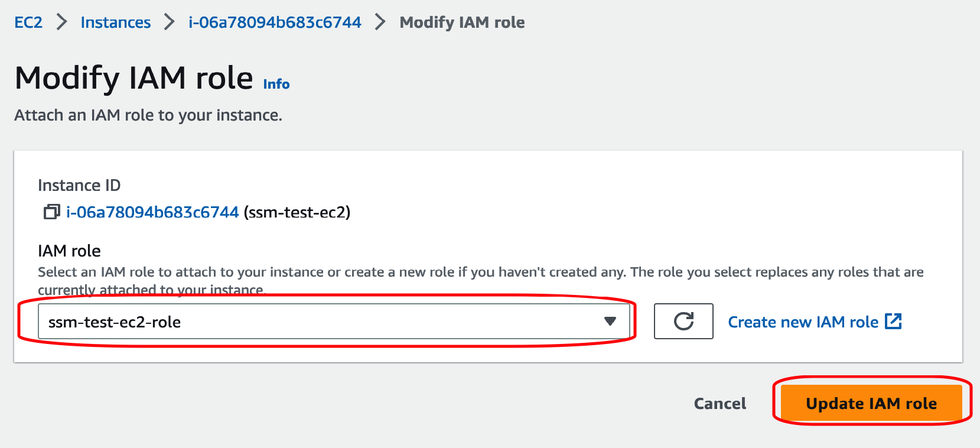Click the Update IAM role button

click(871, 403)
